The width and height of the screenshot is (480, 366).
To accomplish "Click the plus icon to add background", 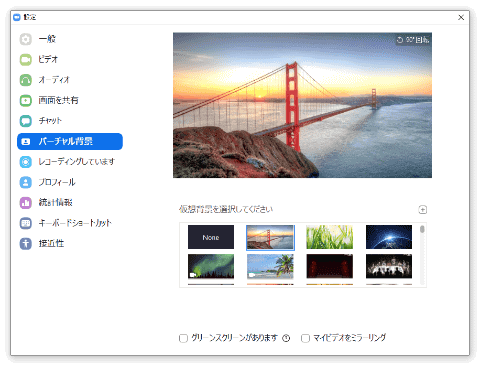I will [422, 210].
